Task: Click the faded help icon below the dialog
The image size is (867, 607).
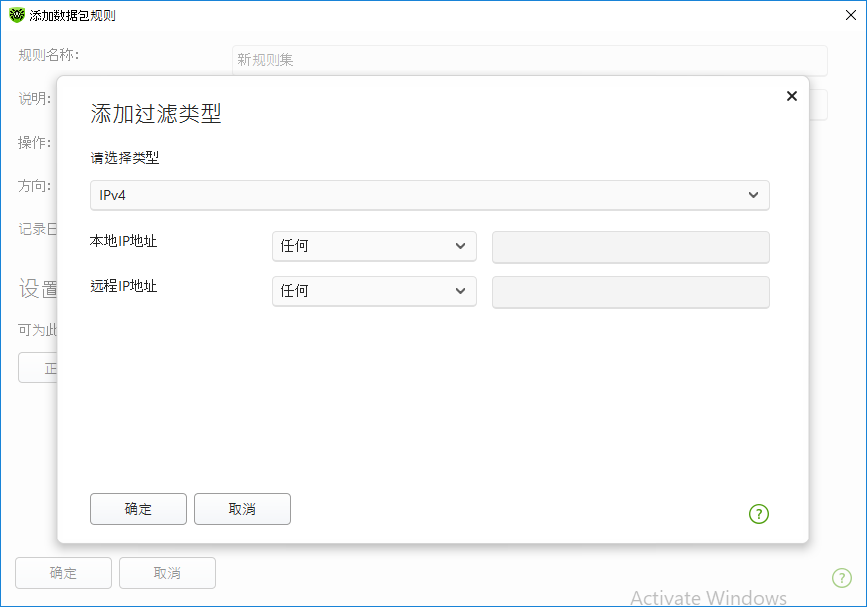Action: tap(841, 577)
